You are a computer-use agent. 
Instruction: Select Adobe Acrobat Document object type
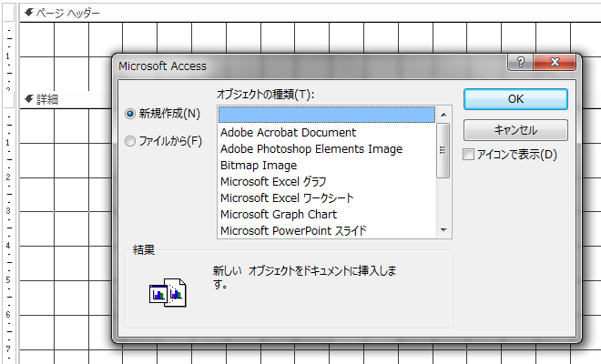(327, 133)
